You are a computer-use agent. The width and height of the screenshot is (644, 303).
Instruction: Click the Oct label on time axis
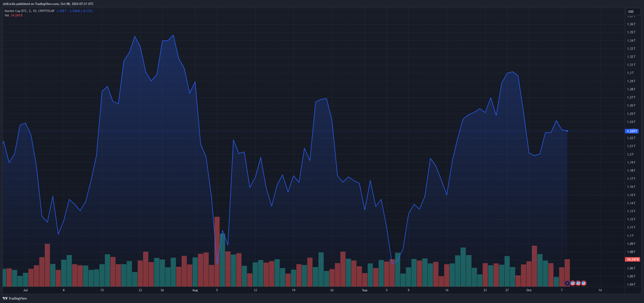click(x=529, y=290)
